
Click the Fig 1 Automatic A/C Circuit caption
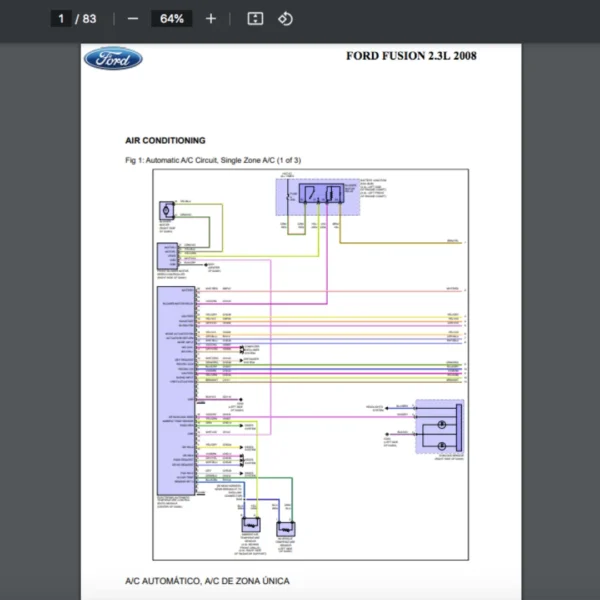pos(213,160)
